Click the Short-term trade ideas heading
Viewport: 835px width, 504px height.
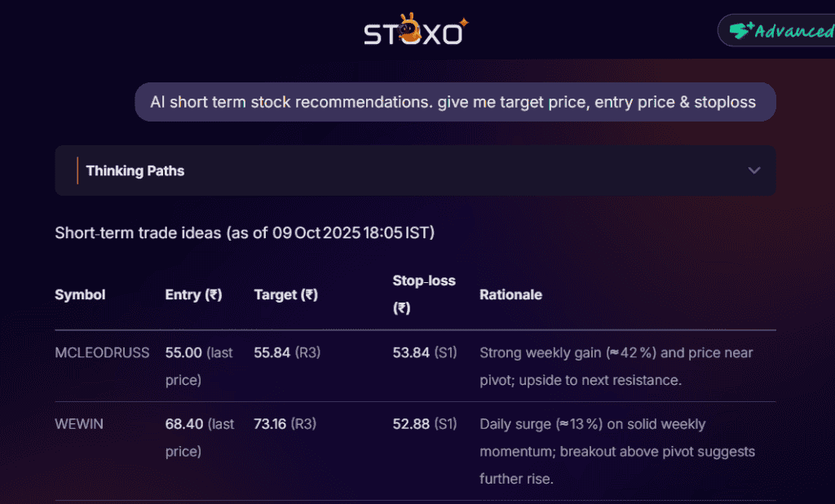coord(245,233)
